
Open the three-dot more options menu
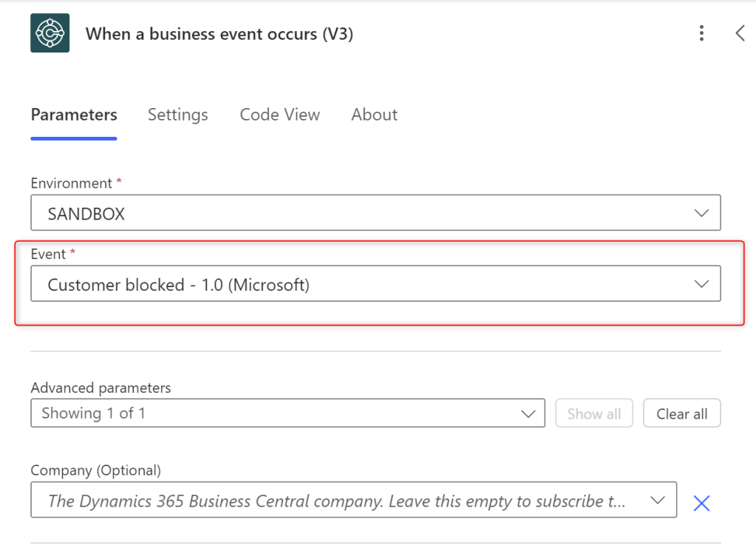pyautogui.click(x=701, y=33)
